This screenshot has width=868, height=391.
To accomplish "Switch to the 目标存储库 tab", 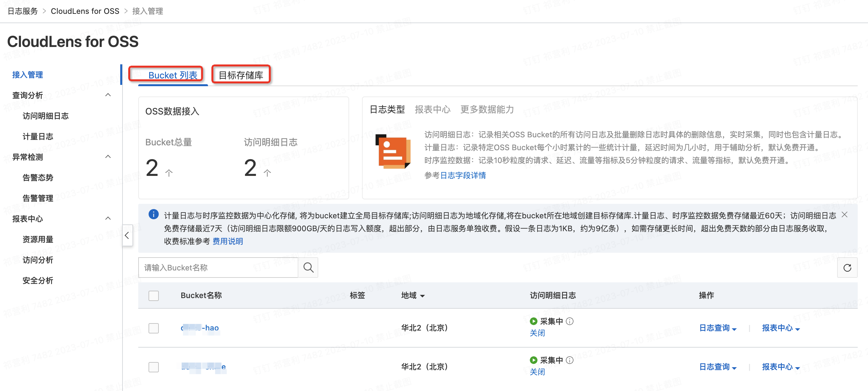I will point(240,75).
